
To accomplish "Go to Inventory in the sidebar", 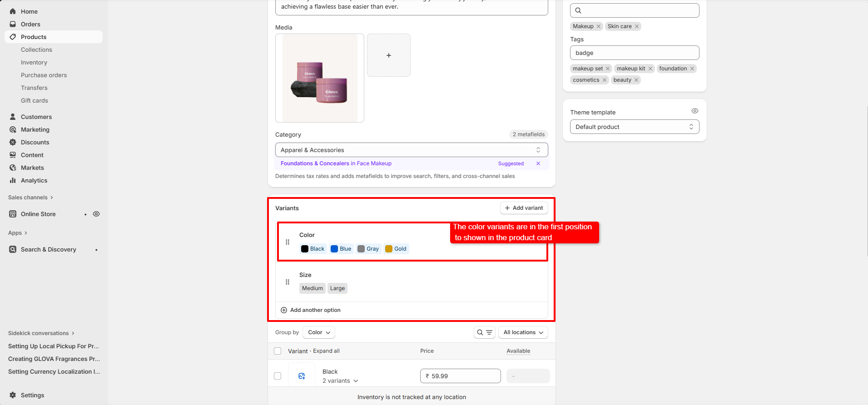I will coord(34,62).
